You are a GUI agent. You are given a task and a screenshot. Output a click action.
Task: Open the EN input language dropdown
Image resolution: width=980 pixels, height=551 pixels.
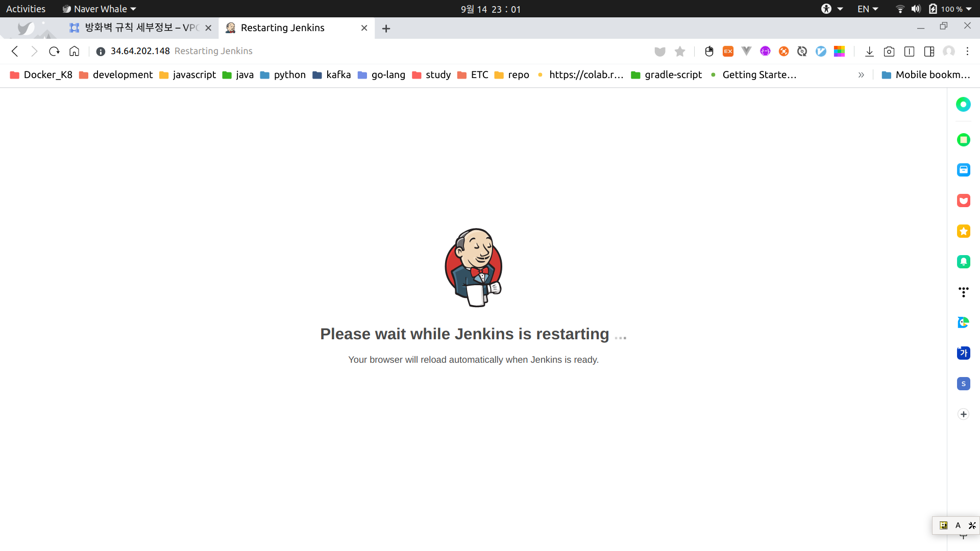(867, 9)
